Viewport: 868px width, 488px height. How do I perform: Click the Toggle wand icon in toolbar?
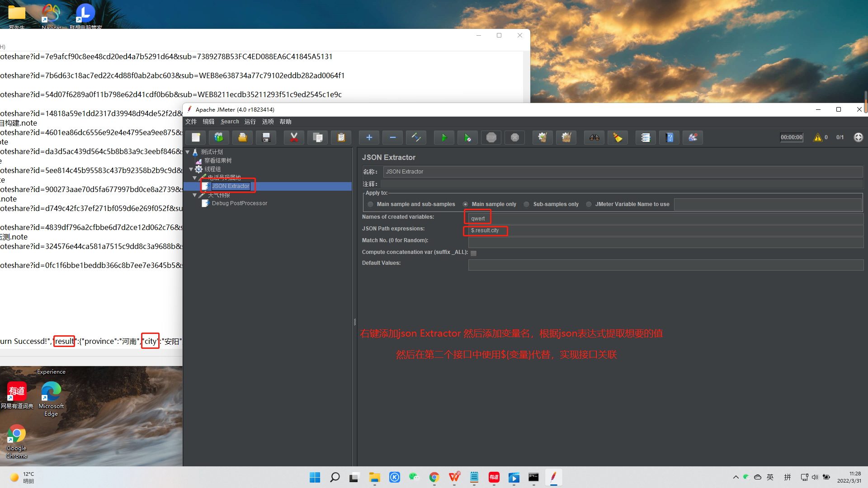click(x=416, y=137)
